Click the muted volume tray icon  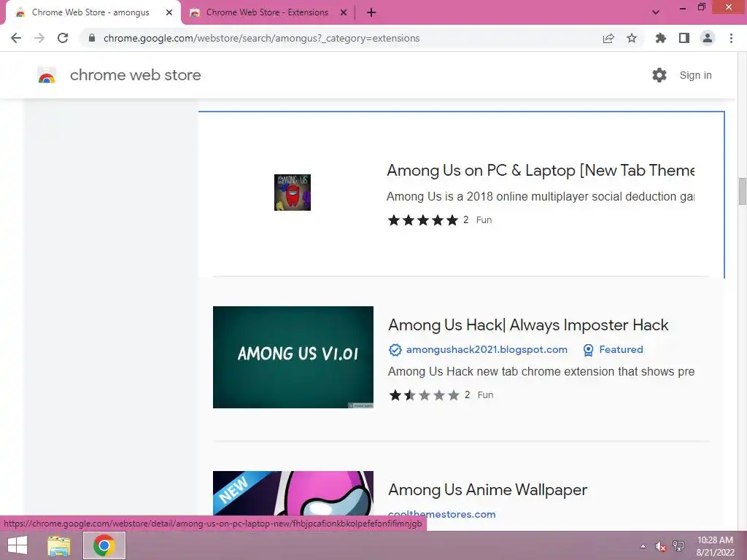tap(660, 546)
